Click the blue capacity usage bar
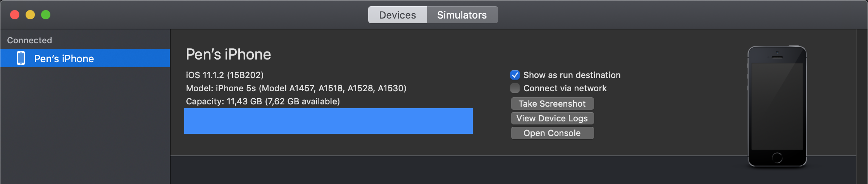 (x=328, y=121)
